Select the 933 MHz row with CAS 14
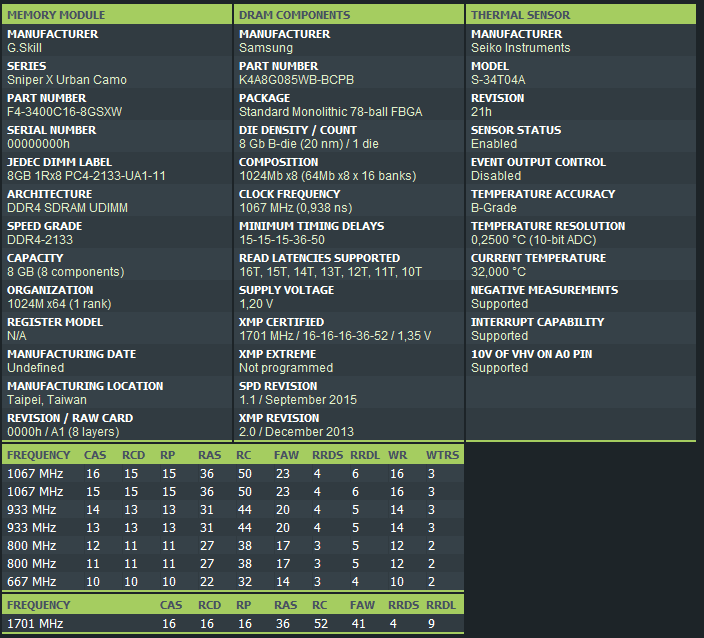704x638 pixels. 233,509
